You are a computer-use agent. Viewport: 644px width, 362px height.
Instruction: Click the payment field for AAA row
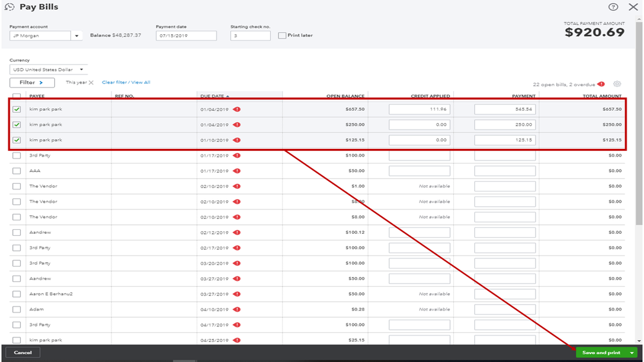tap(505, 171)
